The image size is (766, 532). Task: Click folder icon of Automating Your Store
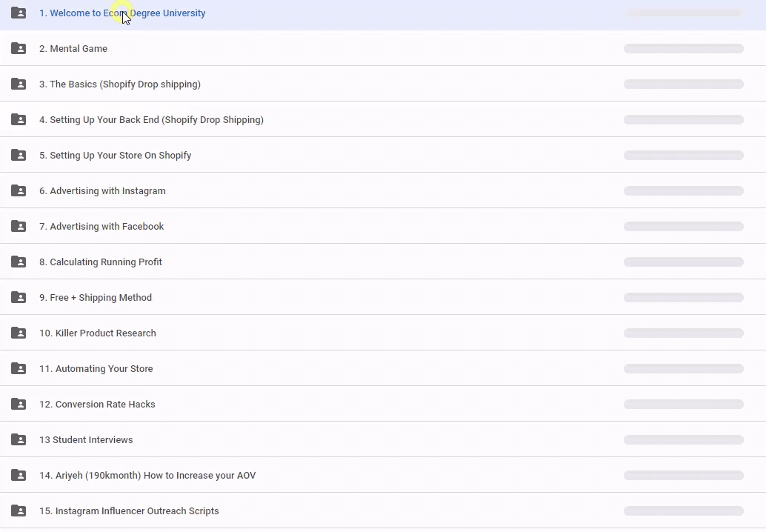point(19,369)
